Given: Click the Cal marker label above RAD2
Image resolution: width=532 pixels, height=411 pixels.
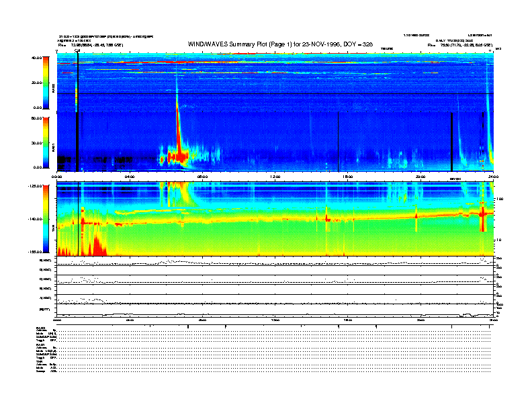Looking at the screenshot, I should pos(77,51).
